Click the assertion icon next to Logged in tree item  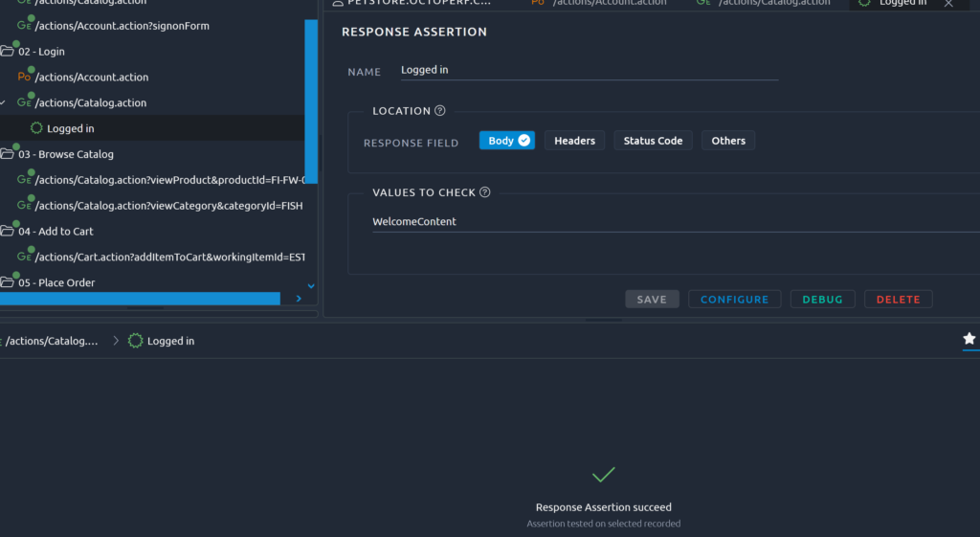click(x=36, y=128)
